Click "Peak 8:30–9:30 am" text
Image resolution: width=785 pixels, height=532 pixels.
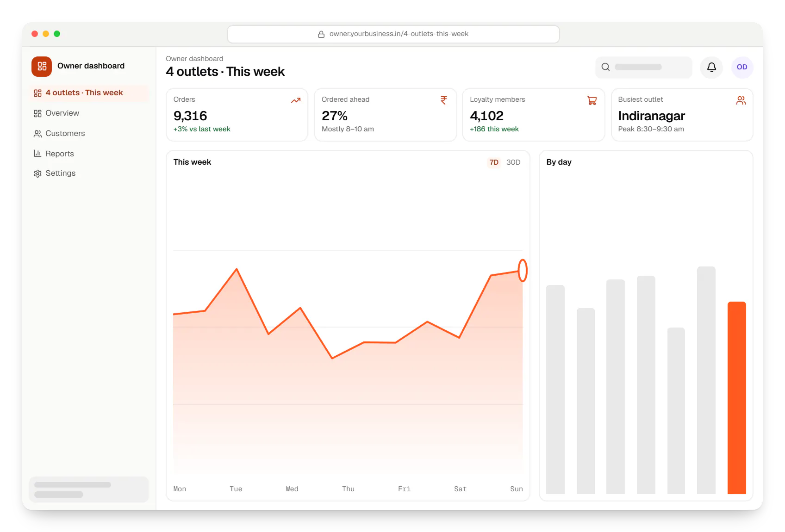651,129
